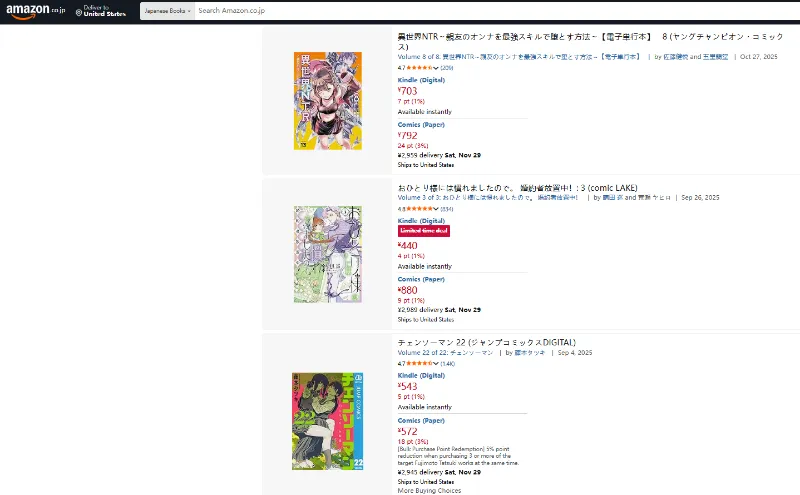Viewport: 800px width, 495px height.
Task: Open the Chainsaw Man 22 cover thumbnail
Action: (x=328, y=421)
